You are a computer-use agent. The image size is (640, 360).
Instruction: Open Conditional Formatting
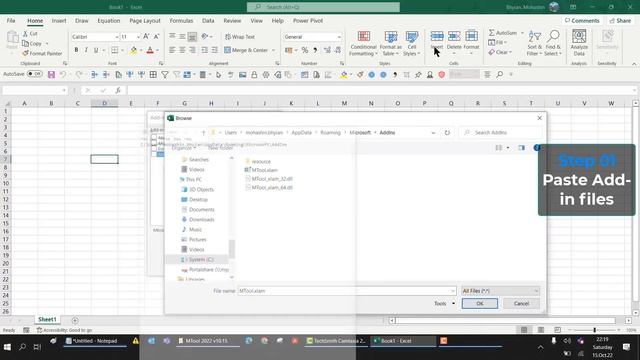pyautogui.click(x=363, y=43)
